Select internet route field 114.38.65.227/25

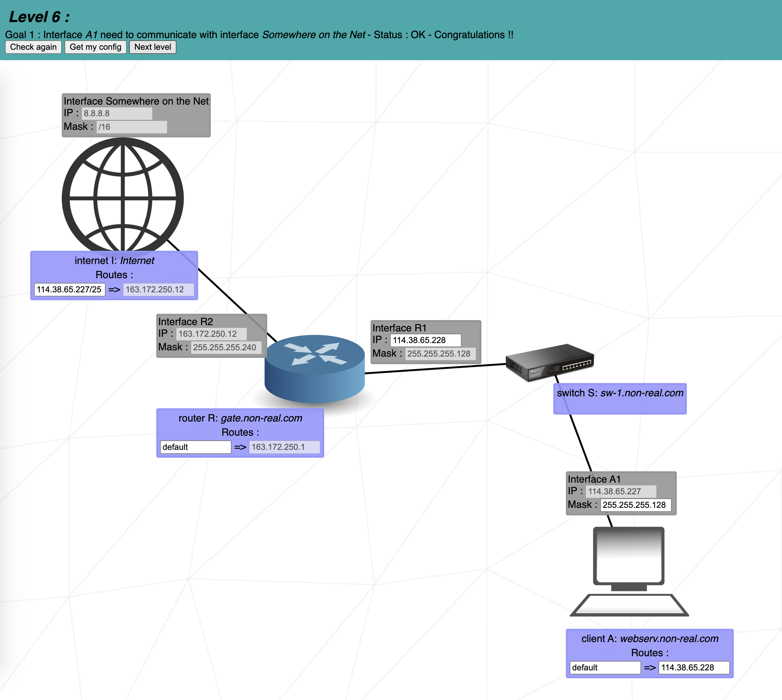tap(69, 290)
